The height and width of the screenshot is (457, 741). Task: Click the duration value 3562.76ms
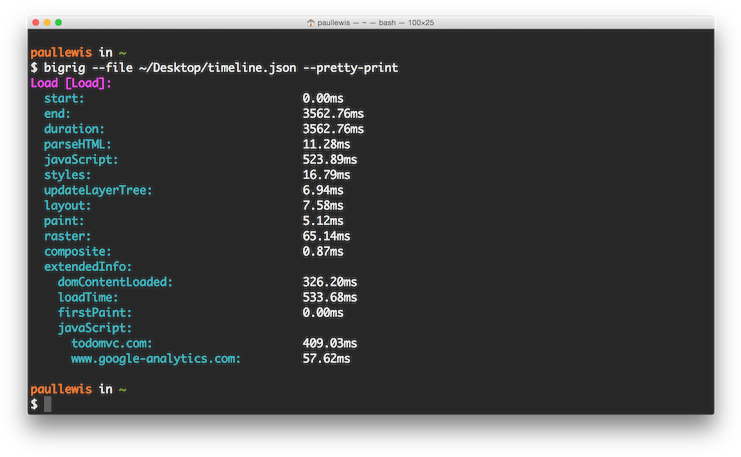pos(333,129)
